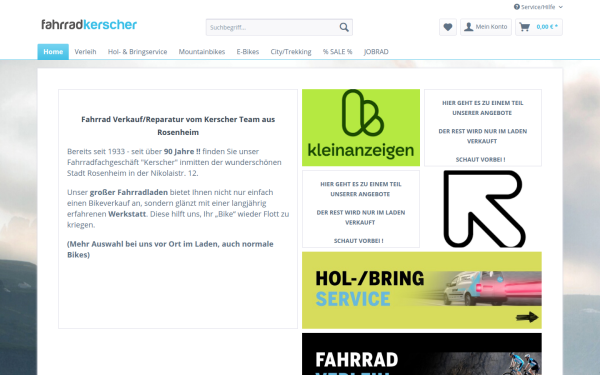600x375 pixels.
Task: Click the bold word 'Werkstatt'
Action: tap(127, 214)
